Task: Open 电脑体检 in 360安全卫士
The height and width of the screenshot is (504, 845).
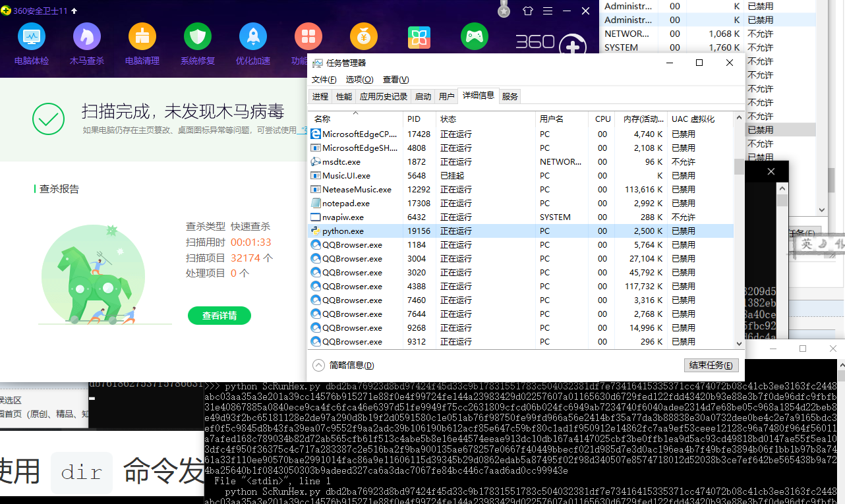Action: [x=32, y=44]
